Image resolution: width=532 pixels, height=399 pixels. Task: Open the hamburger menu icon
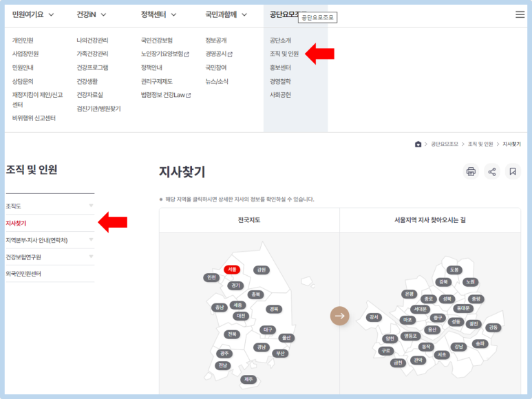pos(520,14)
